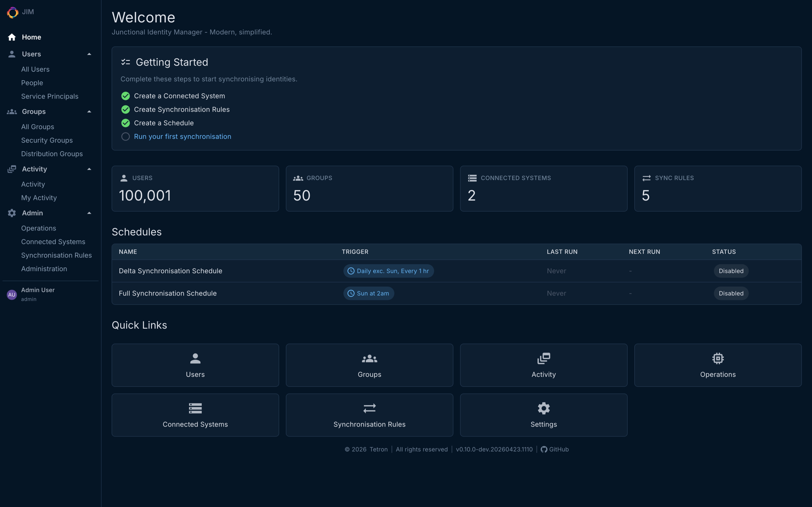Collapse the Groups sidebar section arrow
The width and height of the screenshot is (812, 507).
pos(89,112)
